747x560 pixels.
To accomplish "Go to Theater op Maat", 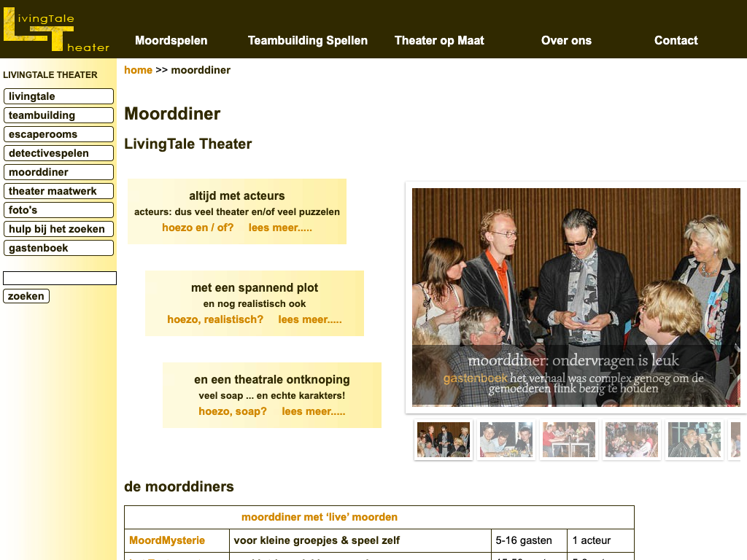I will click(x=439, y=41).
